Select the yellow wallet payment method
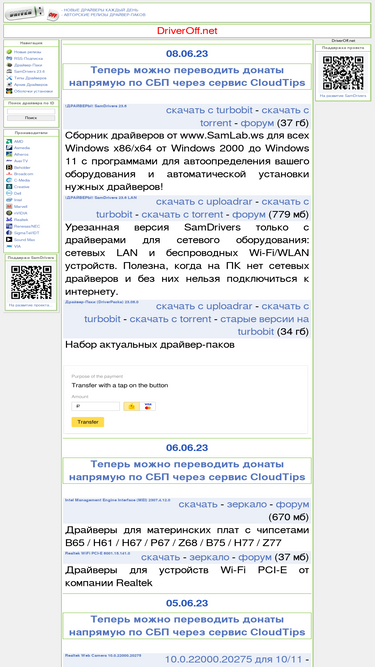 click(x=131, y=406)
